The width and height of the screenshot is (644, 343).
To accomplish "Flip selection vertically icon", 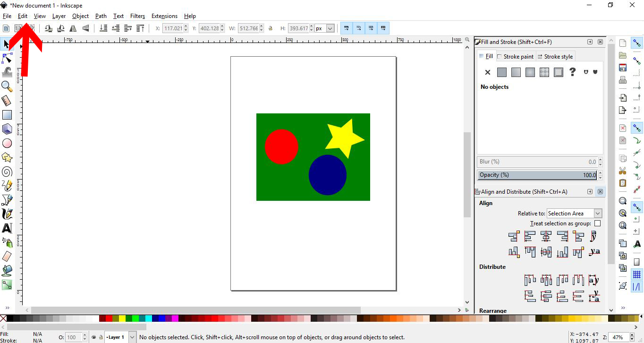I will (86, 28).
